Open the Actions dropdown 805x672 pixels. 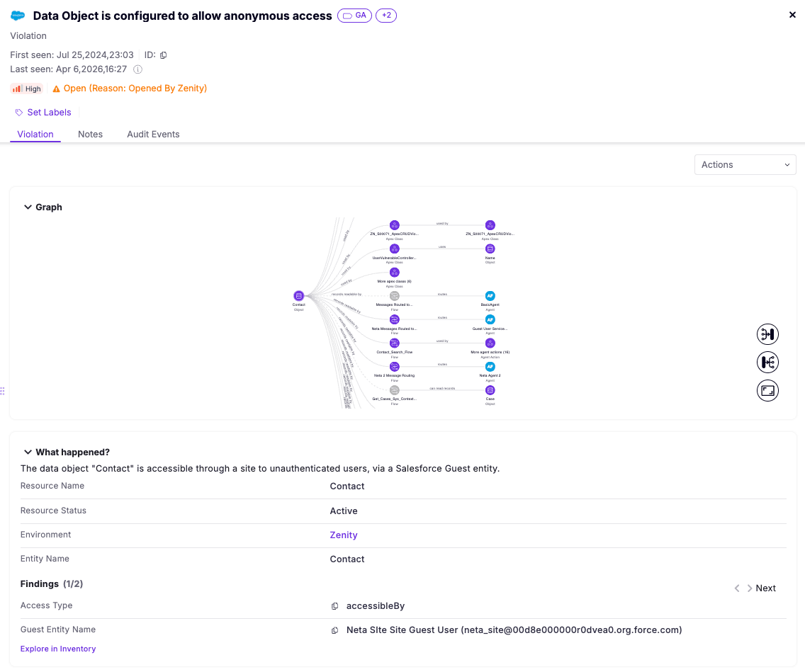click(x=745, y=165)
